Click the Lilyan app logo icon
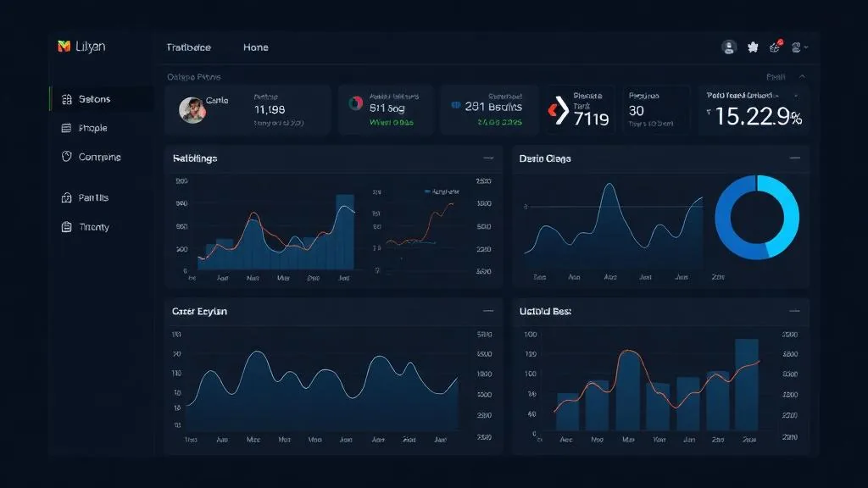The width and height of the screenshot is (868, 488). [64, 47]
